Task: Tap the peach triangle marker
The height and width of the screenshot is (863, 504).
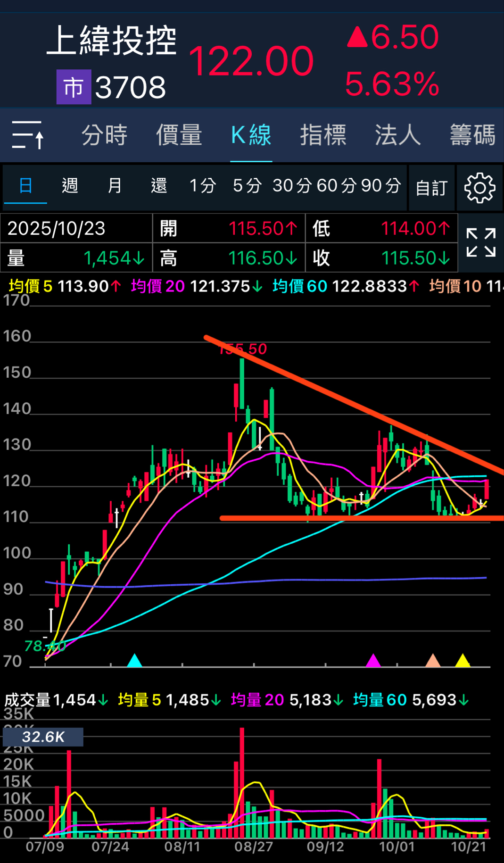Action: [x=433, y=660]
